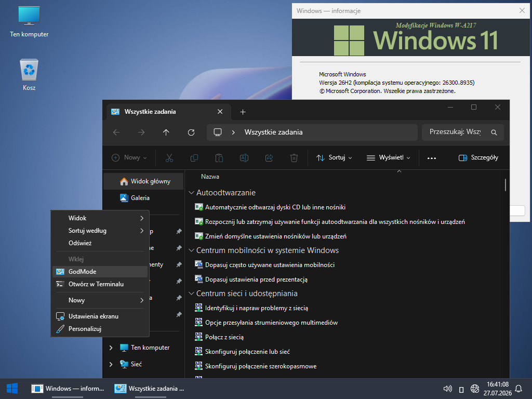This screenshot has height=399, width=532.
Task: Collapse Centrum mobilności w systemie Windows group
Action: (x=191, y=250)
